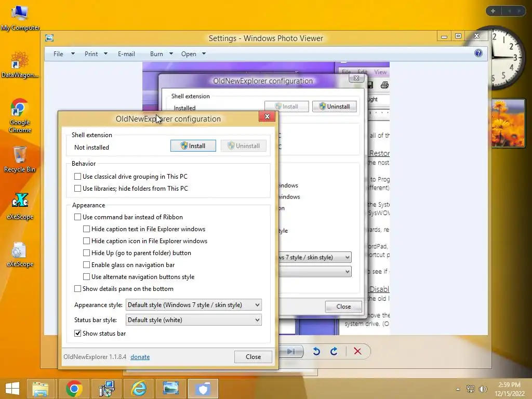Expand the File menu arrow
The height and width of the screenshot is (399, 532).
click(73, 54)
